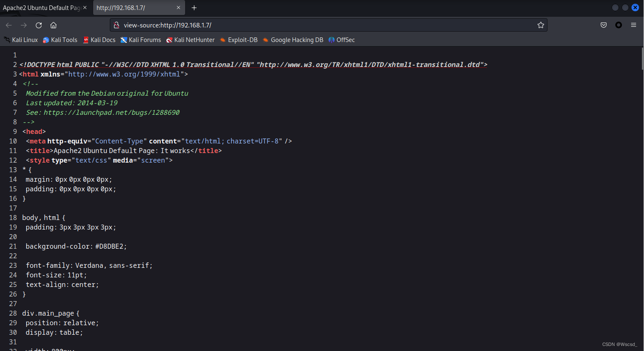Screen dimensions: 644x351
Task: Click the 'div.main_page {' line
Action: tap(51, 313)
